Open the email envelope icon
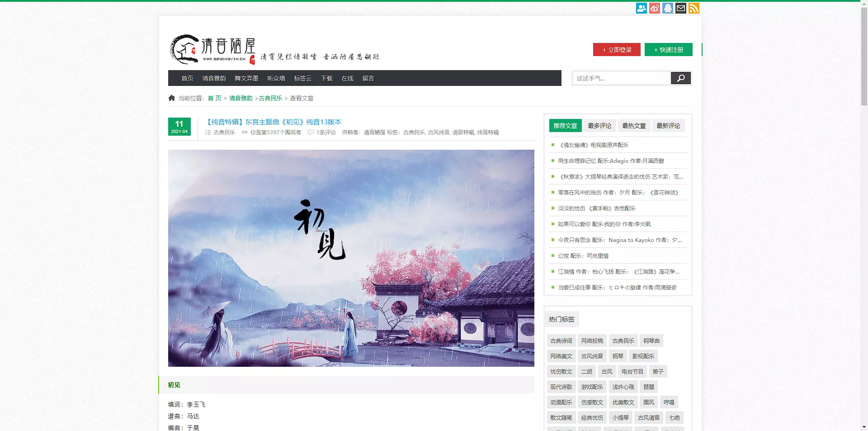 680,8
